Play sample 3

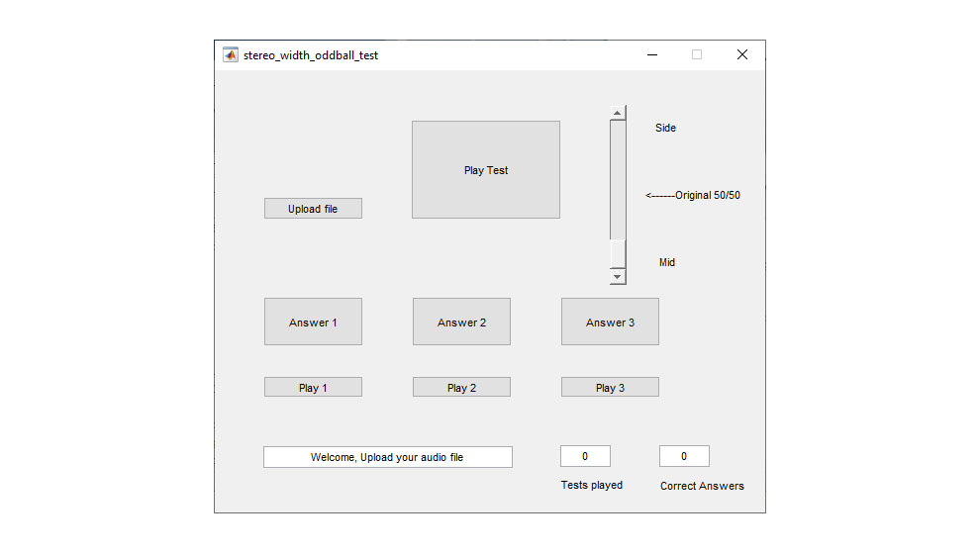click(610, 387)
